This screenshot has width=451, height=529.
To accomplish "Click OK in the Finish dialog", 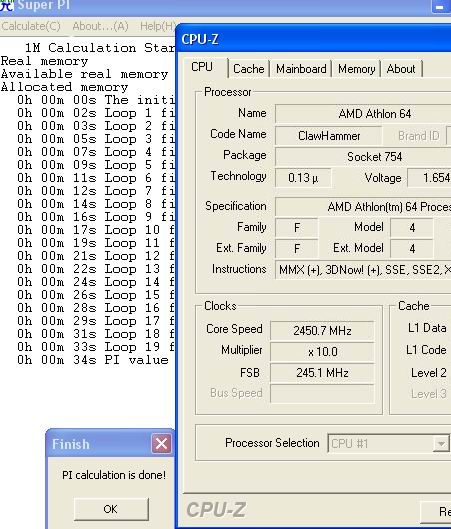I will click(x=111, y=509).
